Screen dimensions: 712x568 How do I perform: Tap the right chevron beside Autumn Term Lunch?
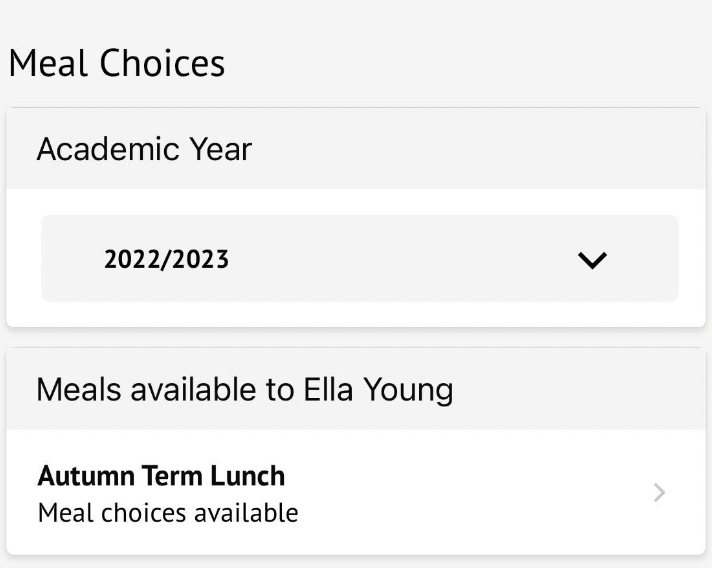[x=659, y=492]
